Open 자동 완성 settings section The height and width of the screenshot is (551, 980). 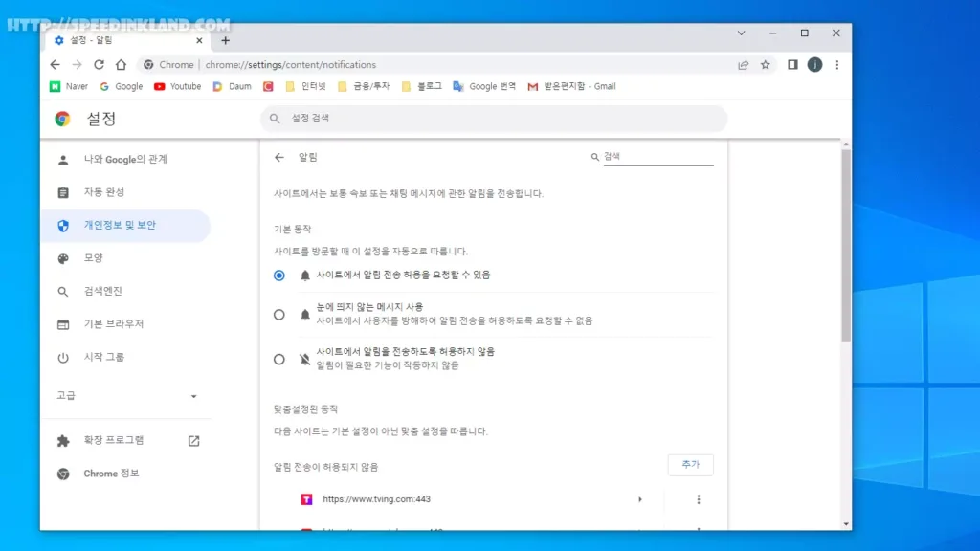pos(125,192)
